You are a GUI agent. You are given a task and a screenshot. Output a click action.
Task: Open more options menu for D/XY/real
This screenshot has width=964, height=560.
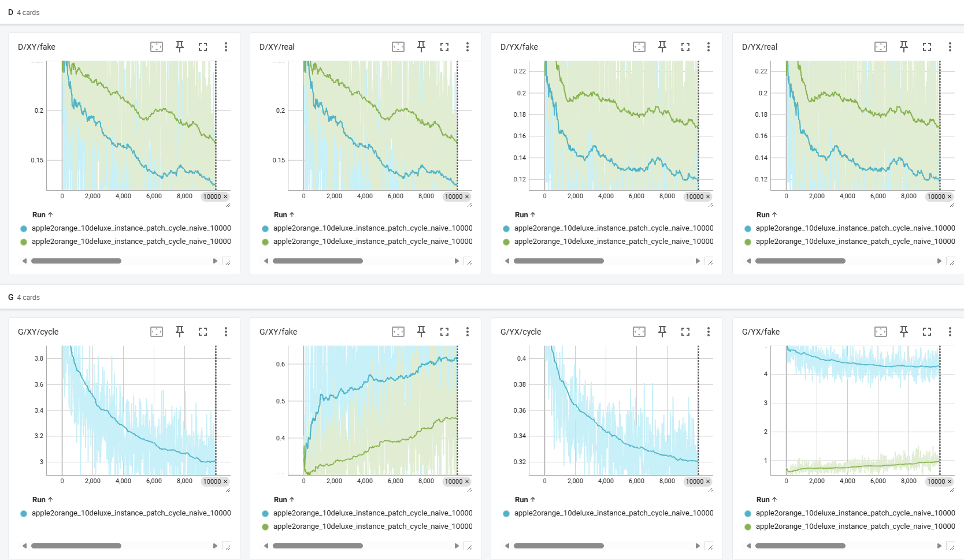(468, 47)
